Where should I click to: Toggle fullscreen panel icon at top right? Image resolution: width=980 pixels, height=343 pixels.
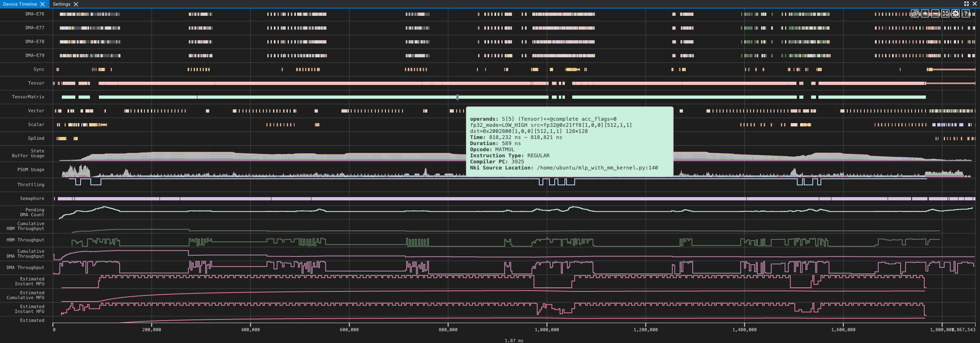click(x=967, y=4)
